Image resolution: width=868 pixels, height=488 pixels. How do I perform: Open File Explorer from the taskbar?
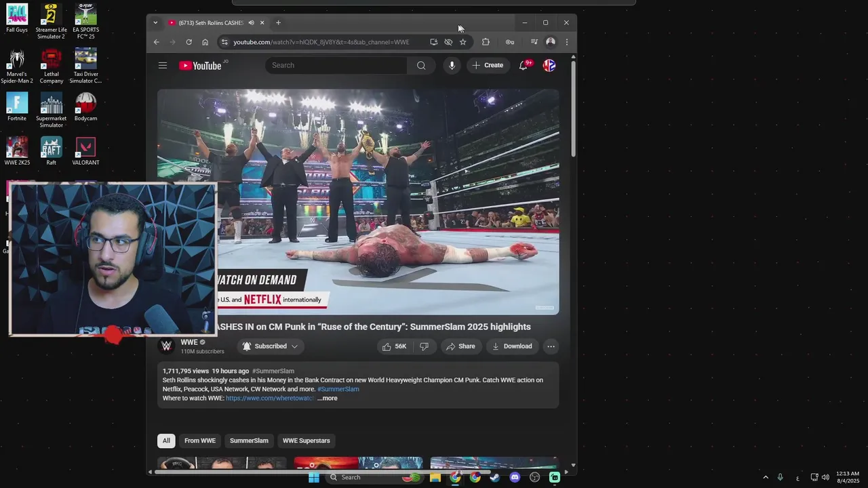(x=435, y=477)
